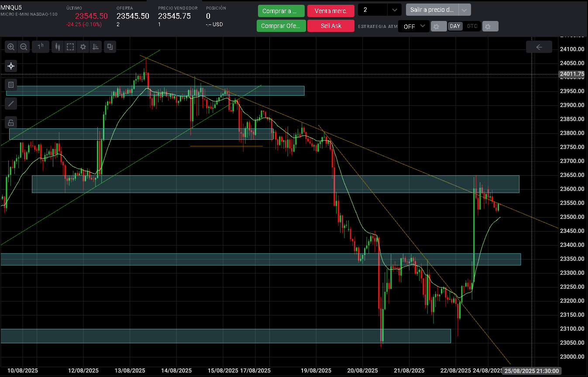Expand the order quantity dropdown arrow

[394, 10]
